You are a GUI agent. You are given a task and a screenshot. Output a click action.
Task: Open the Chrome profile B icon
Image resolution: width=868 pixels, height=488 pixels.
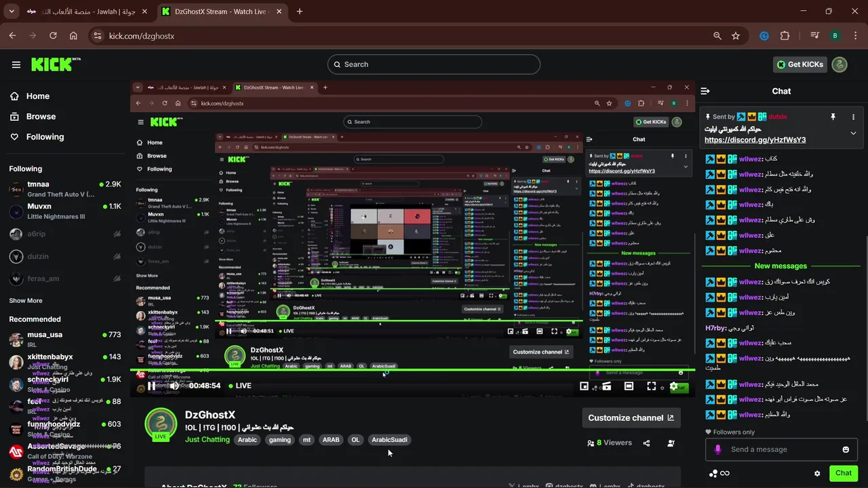coord(835,36)
